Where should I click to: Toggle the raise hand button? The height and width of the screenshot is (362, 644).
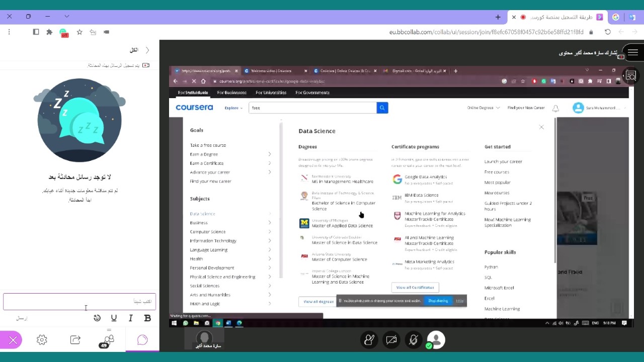(369, 340)
